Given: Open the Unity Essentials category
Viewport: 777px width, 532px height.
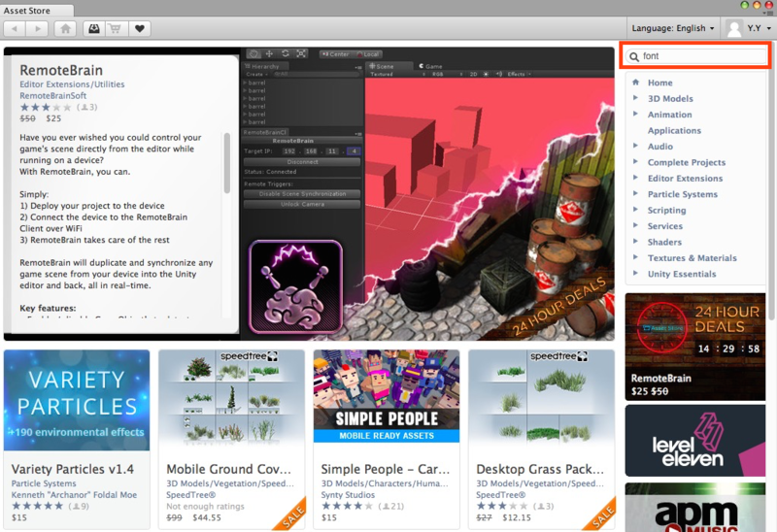Looking at the screenshot, I should coord(682,274).
